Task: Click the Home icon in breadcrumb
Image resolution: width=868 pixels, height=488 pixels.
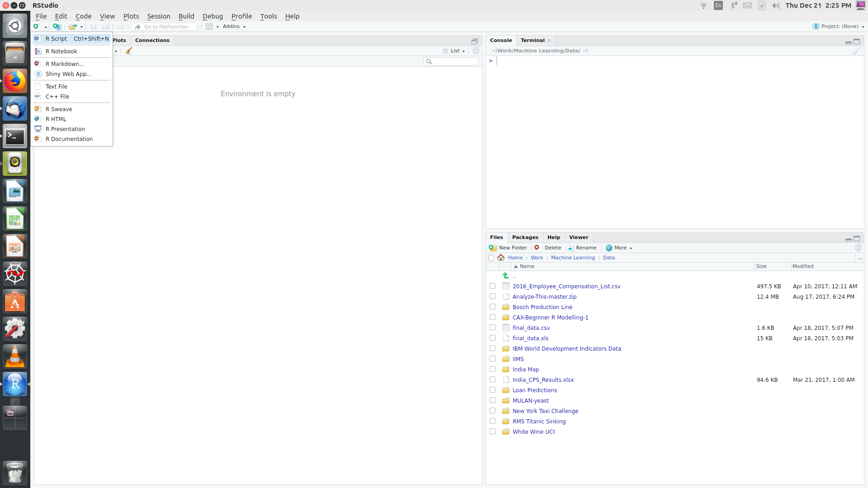Action: click(x=501, y=258)
